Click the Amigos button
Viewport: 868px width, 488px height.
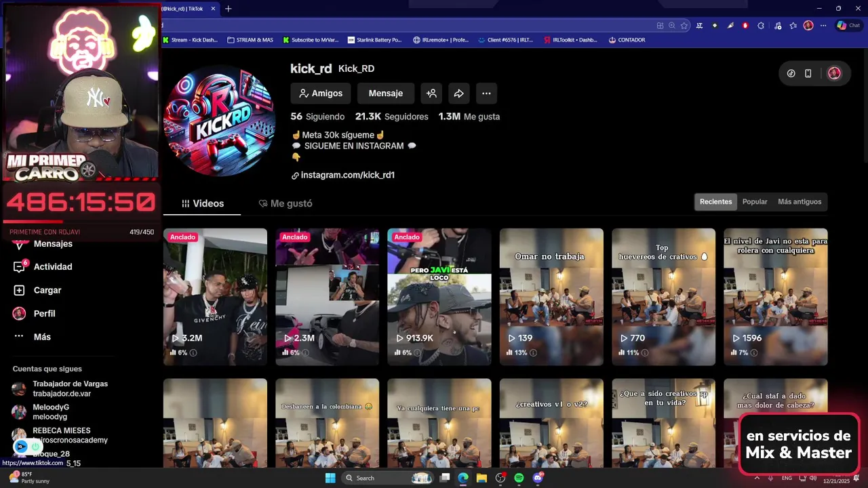click(321, 94)
